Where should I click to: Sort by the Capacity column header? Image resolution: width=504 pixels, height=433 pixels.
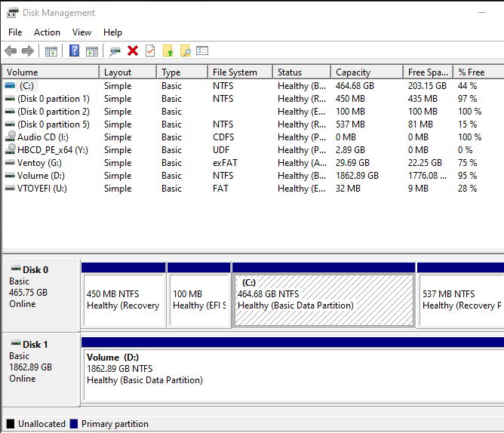pos(367,72)
